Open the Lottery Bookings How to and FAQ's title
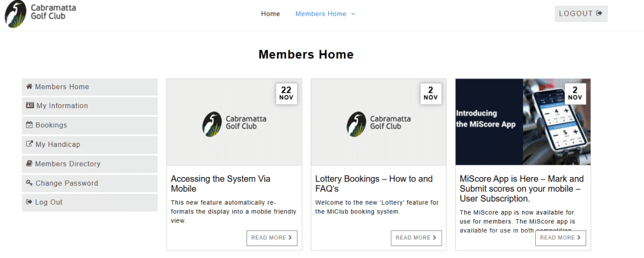This screenshot has width=644, height=258. pos(374,183)
